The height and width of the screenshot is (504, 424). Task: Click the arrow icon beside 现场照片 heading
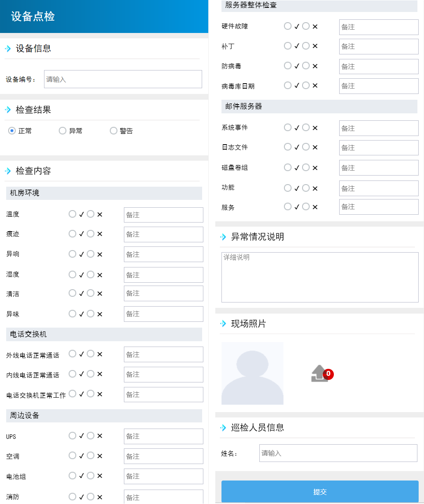tap(223, 323)
